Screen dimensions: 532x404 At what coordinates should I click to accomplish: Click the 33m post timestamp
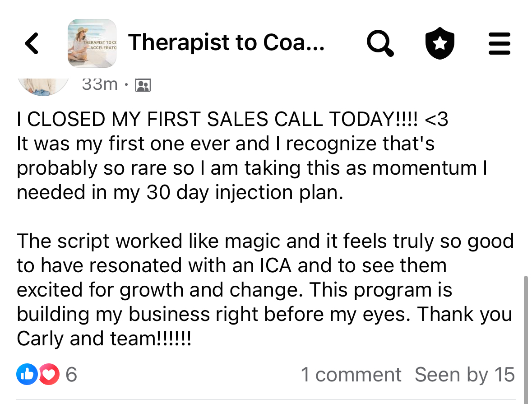point(100,84)
